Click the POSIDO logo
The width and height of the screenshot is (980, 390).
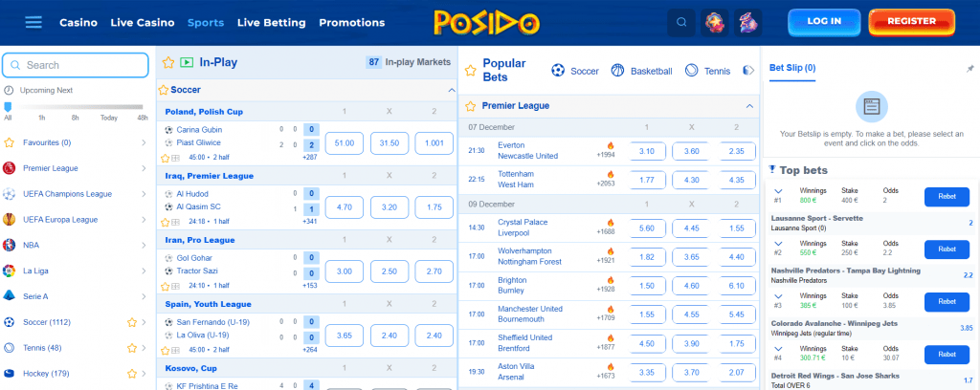(x=487, y=22)
